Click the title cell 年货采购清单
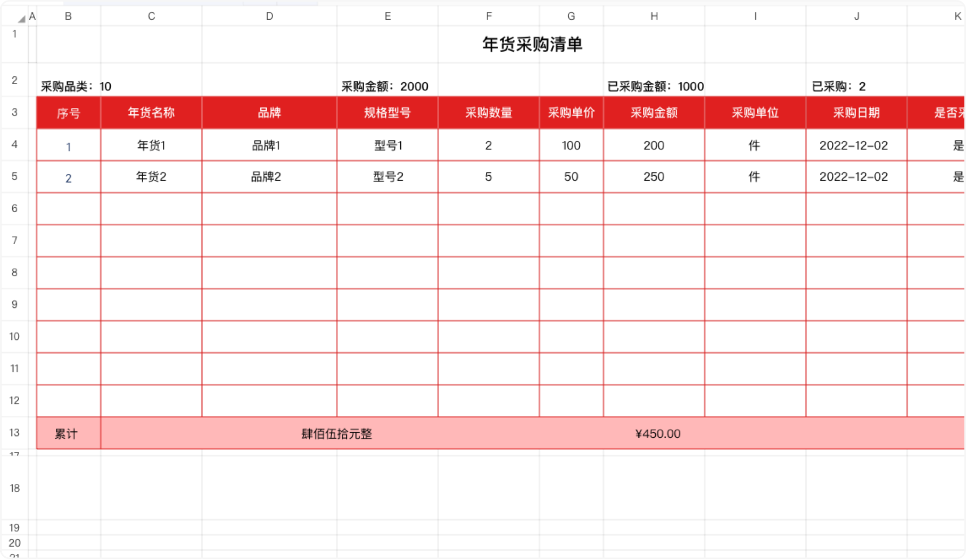The height and width of the screenshot is (560, 966). [x=532, y=44]
